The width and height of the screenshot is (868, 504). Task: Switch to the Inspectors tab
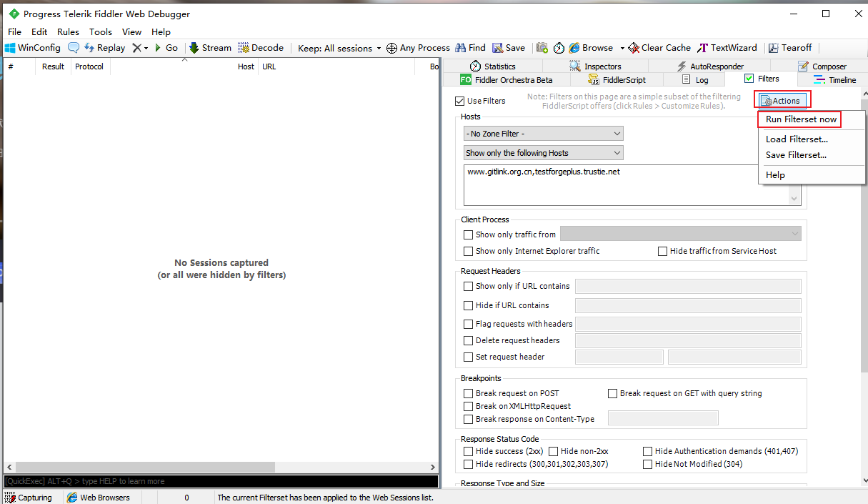coord(595,66)
